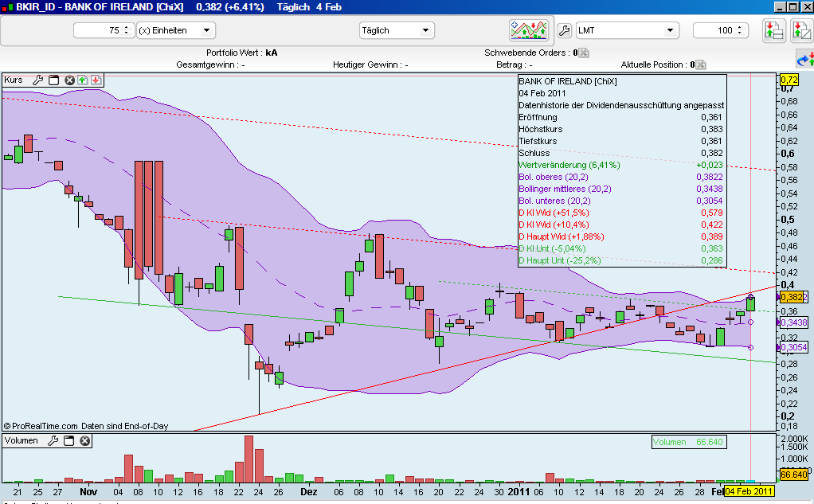Click the Dez label on time axis
The image size is (814, 504).
point(309,491)
